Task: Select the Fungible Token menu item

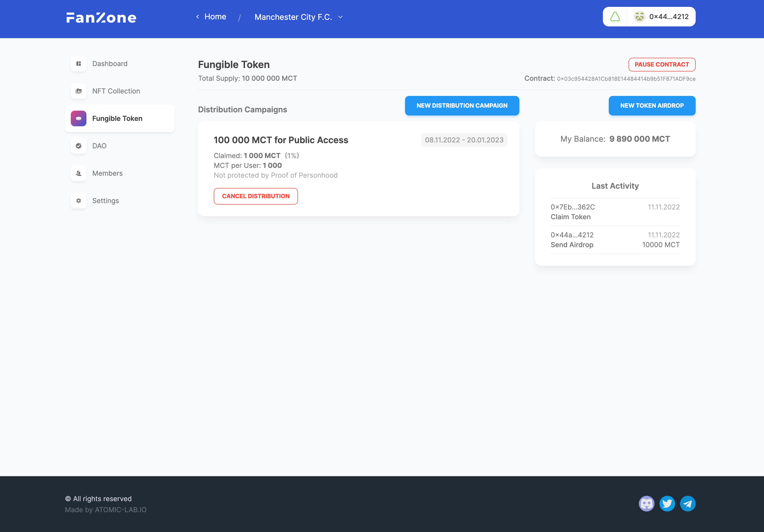Action: coord(120,118)
